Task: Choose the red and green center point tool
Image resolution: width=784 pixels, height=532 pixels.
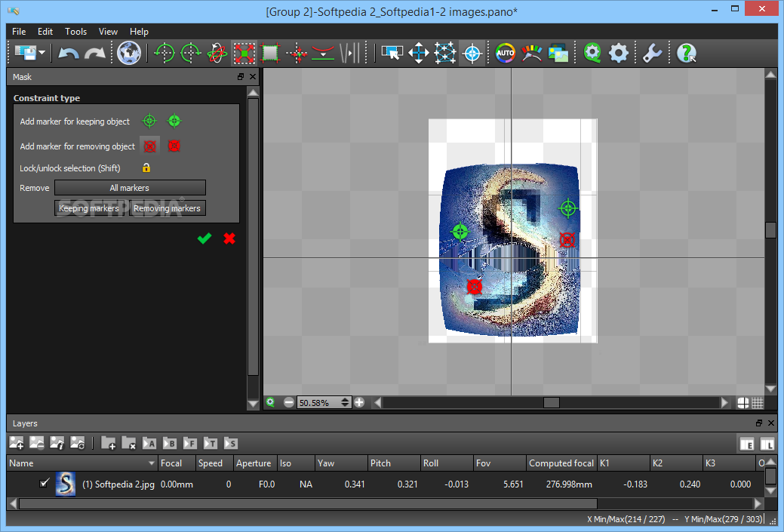Action: point(297,53)
